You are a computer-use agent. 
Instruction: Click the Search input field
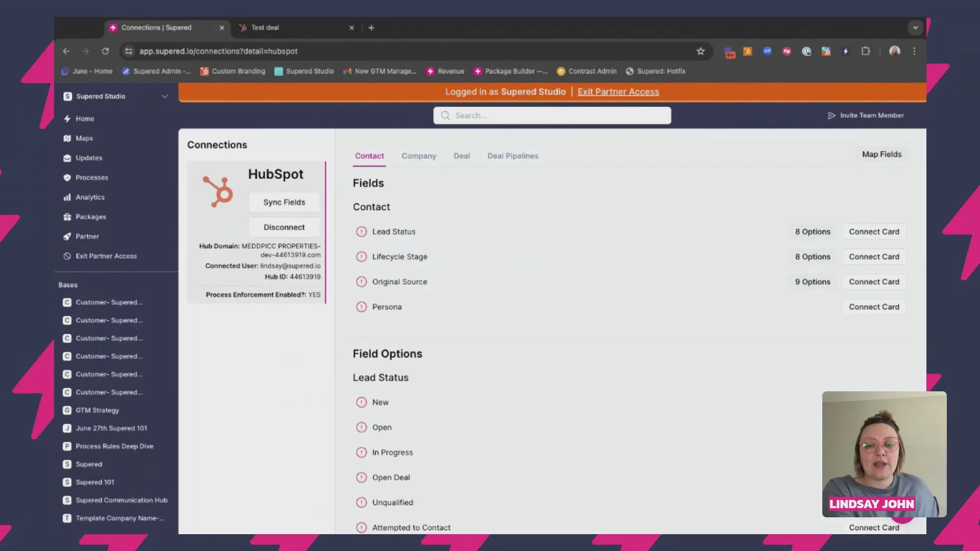point(552,116)
